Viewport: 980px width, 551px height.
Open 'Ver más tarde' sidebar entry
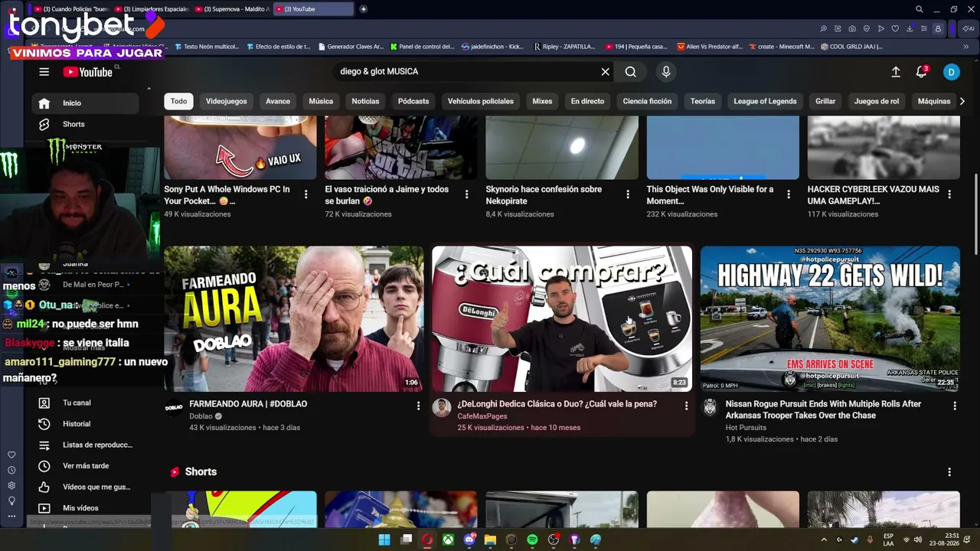click(x=86, y=466)
